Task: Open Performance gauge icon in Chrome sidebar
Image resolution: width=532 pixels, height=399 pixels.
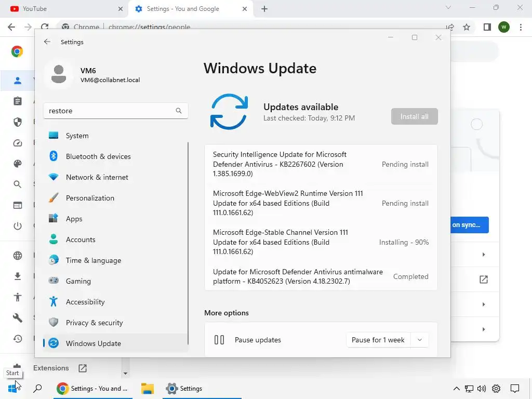Action: (x=18, y=143)
